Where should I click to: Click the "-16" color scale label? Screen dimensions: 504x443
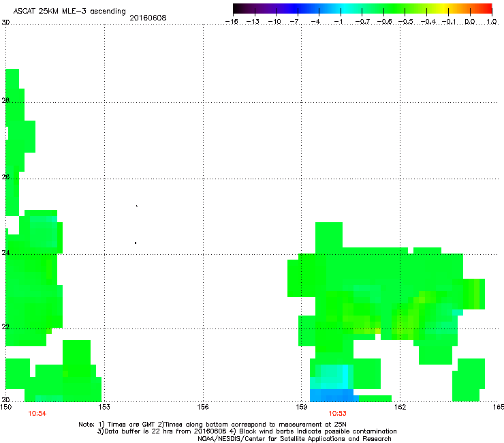click(232, 22)
